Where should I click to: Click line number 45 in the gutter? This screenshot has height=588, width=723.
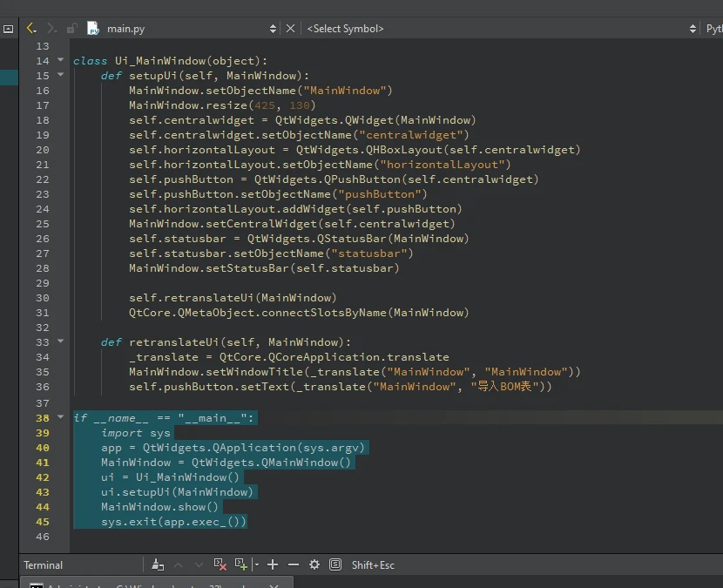pyautogui.click(x=43, y=522)
